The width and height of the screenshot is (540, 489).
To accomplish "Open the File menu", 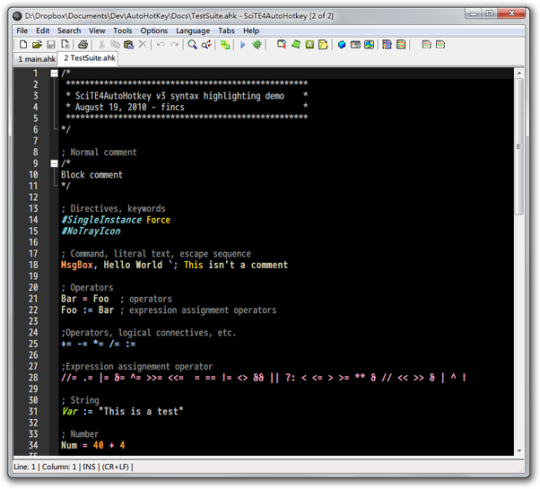I will 22,31.
